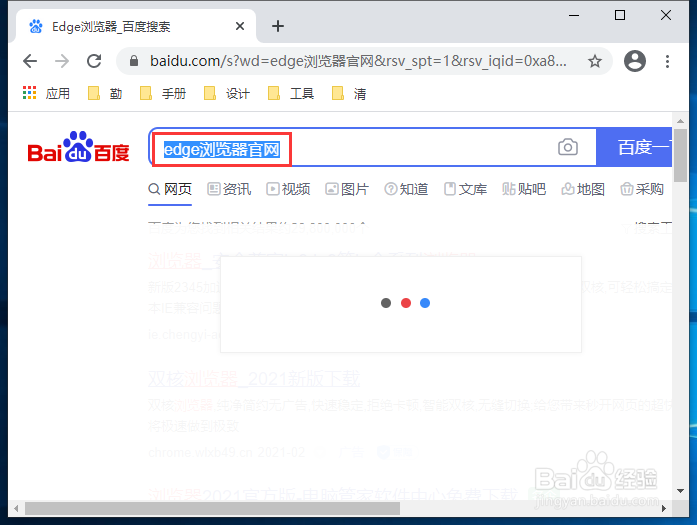
Task: Go to Baidu home via logo
Action: (78, 147)
